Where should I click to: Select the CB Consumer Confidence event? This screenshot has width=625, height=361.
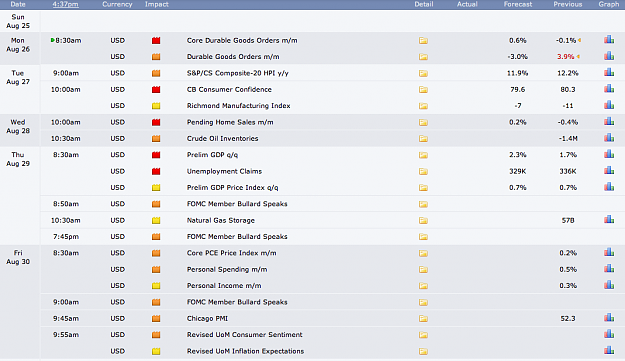(229, 90)
